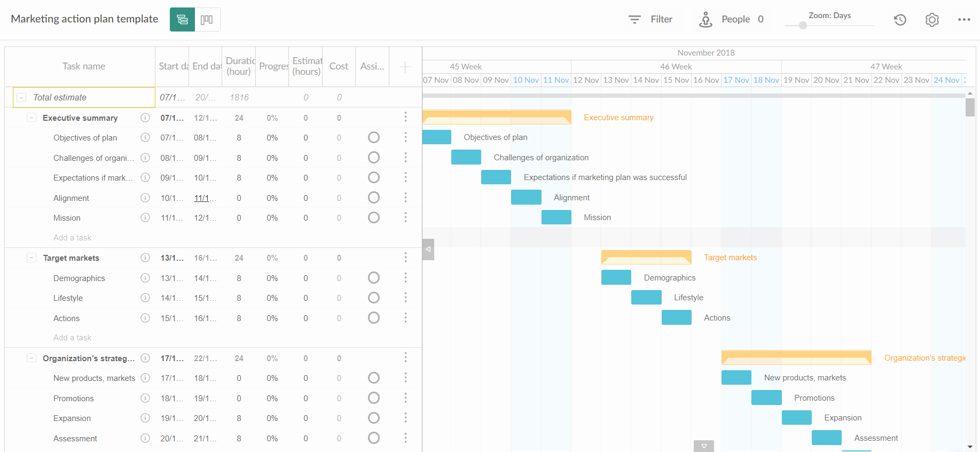The width and height of the screenshot is (980, 452).
Task: Select the Target markets summary bar
Action: [646, 258]
